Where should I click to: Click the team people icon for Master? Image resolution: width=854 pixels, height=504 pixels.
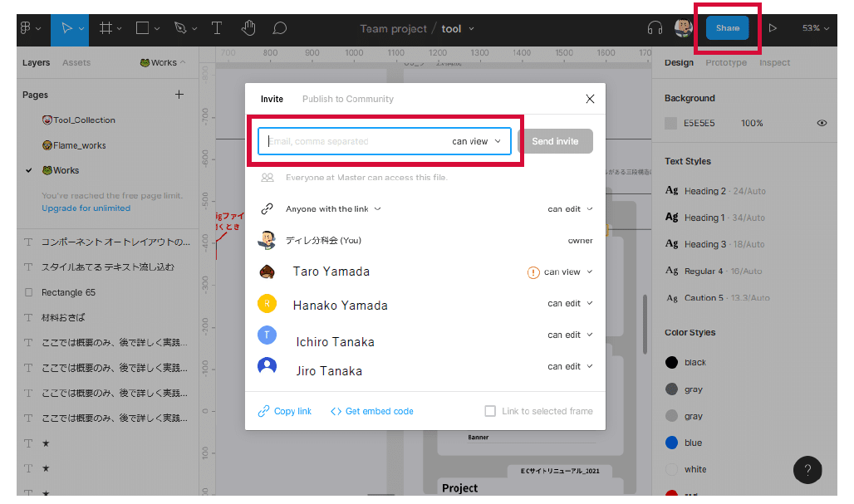(x=267, y=178)
